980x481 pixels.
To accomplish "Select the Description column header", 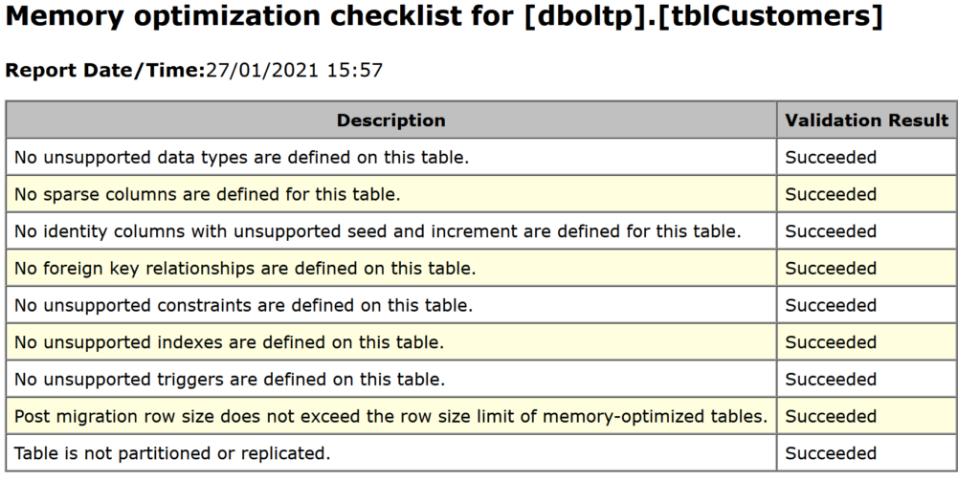I will (x=391, y=120).
